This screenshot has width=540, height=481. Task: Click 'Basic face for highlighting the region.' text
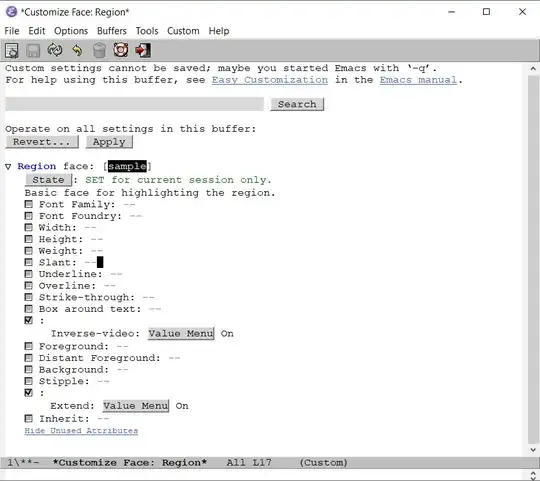tap(150, 193)
